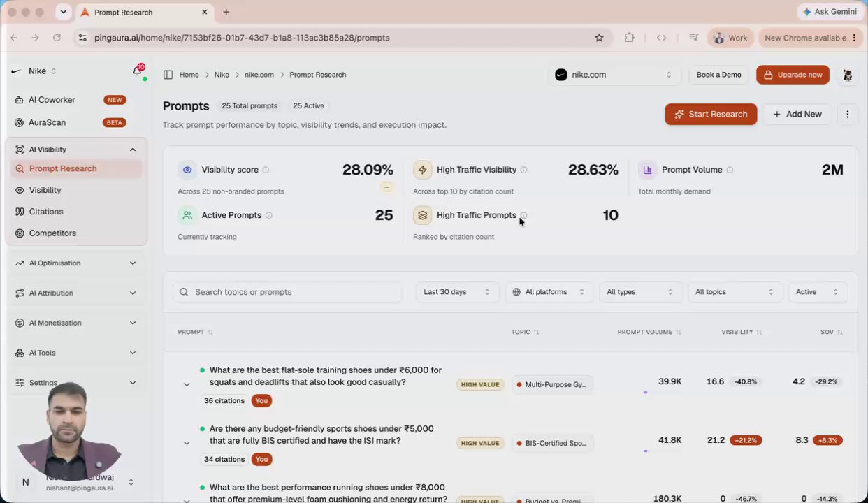
Task: Open the nike.com domain selector
Action: click(614, 75)
